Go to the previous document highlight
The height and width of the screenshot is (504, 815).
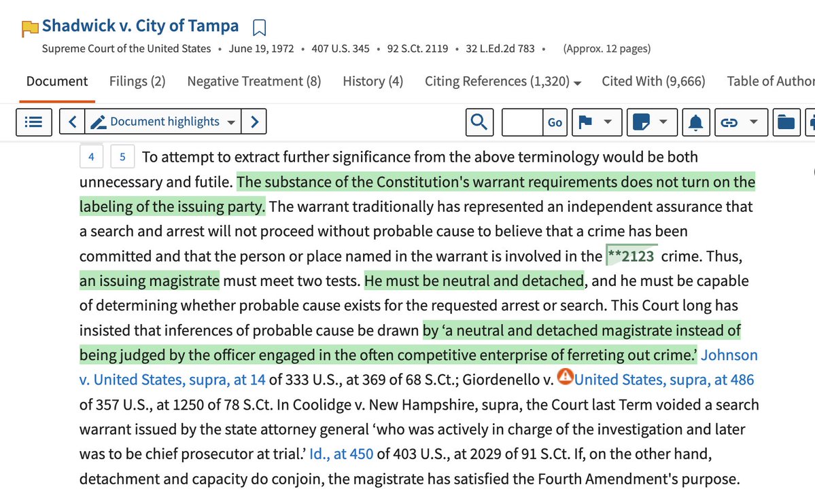coord(72,122)
